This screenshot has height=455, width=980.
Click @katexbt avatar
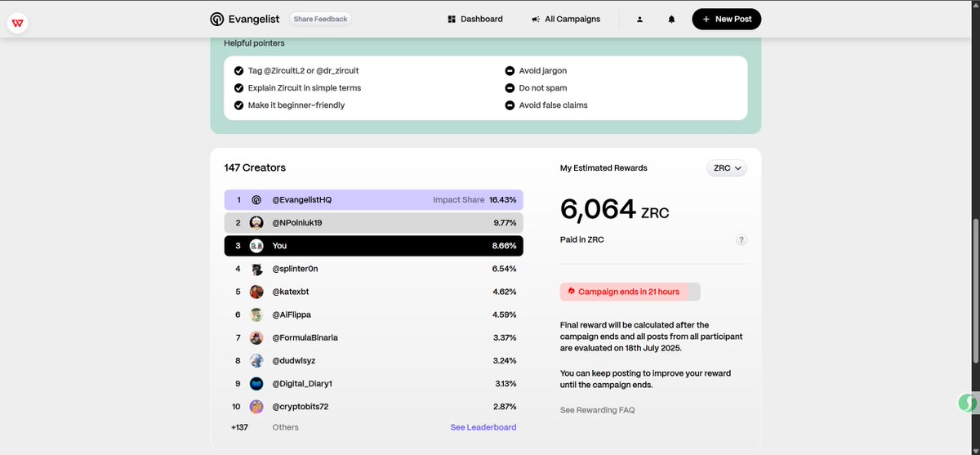(256, 292)
